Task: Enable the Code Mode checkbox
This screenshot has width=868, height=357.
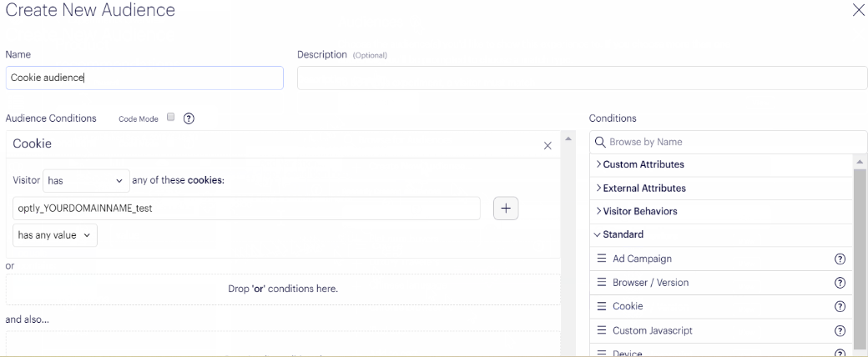Action: click(170, 118)
